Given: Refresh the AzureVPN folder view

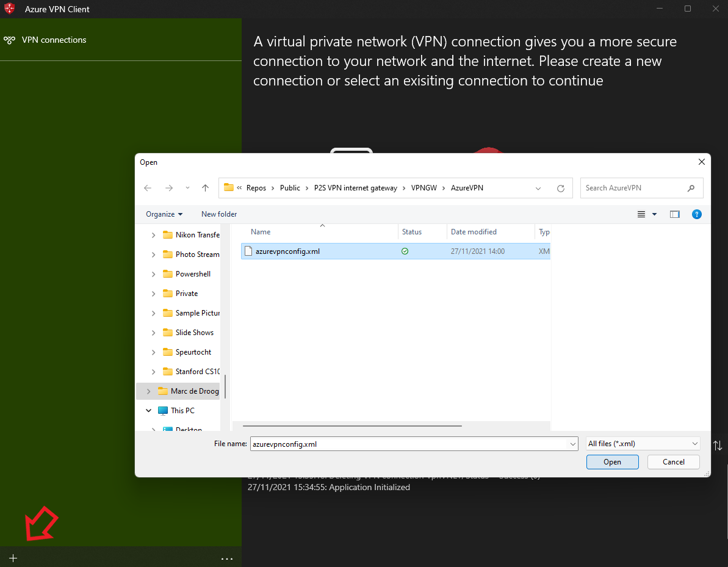Looking at the screenshot, I should [561, 189].
